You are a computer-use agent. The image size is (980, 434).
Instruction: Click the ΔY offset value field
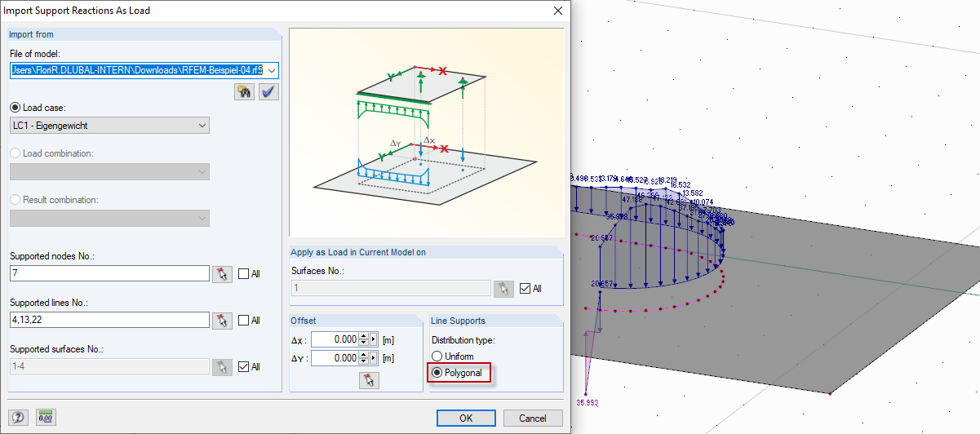pyautogui.click(x=335, y=357)
